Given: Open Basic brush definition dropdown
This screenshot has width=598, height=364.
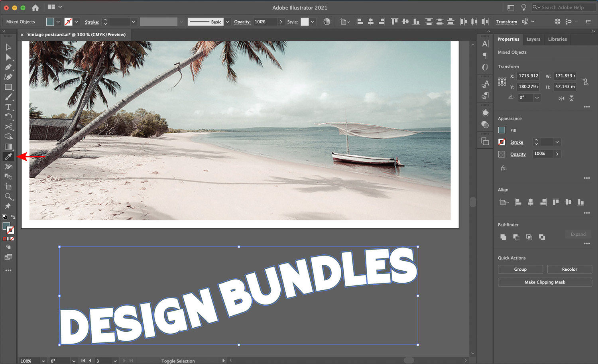Looking at the screenshot, I should [228, 22].
